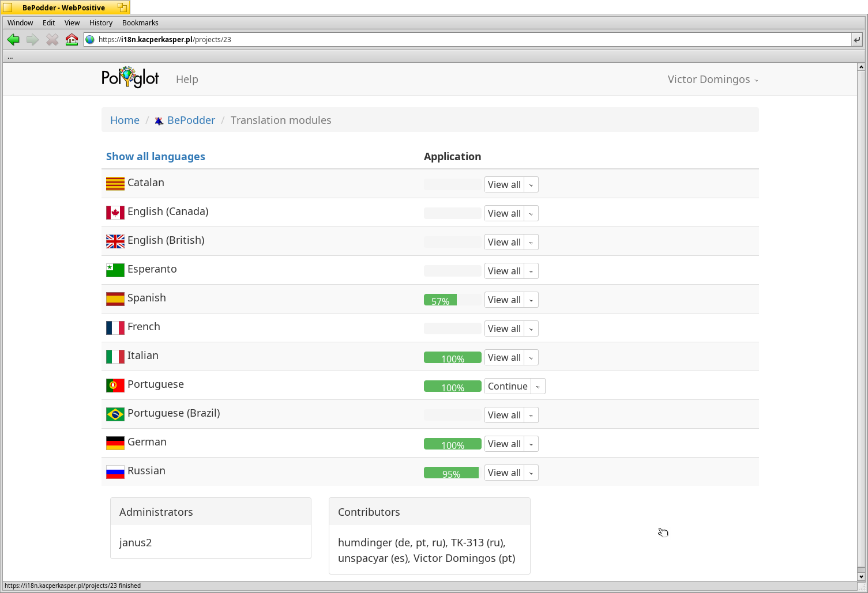Open the History menu
This screenshot has width=868, height=593.
click(101, 23)
